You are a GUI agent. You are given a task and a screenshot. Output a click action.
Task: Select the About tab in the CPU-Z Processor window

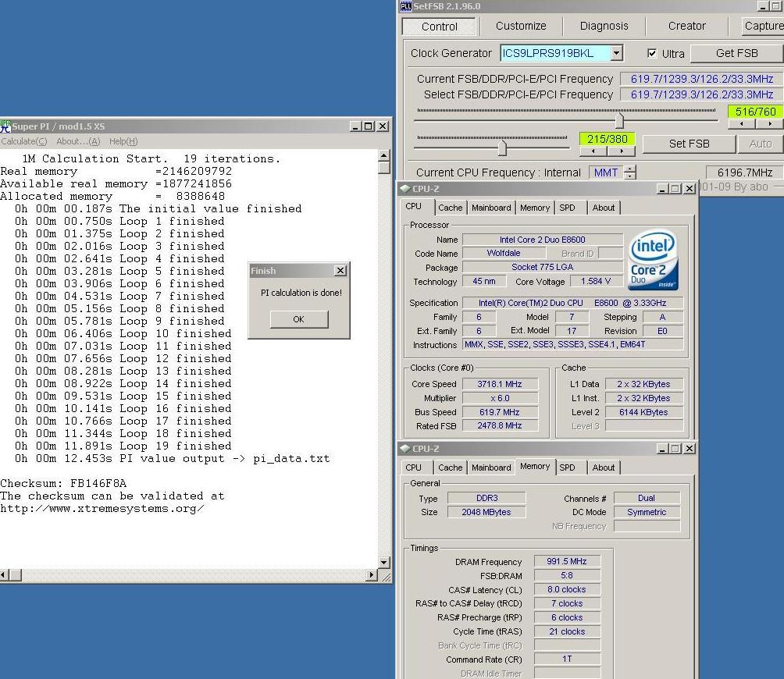604,208
